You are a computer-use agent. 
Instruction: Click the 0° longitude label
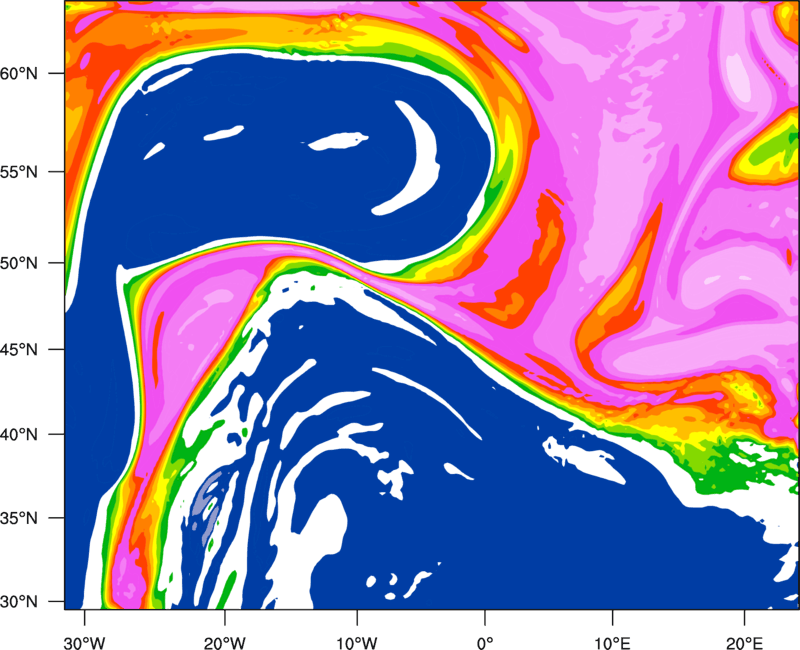coord(485,643)
